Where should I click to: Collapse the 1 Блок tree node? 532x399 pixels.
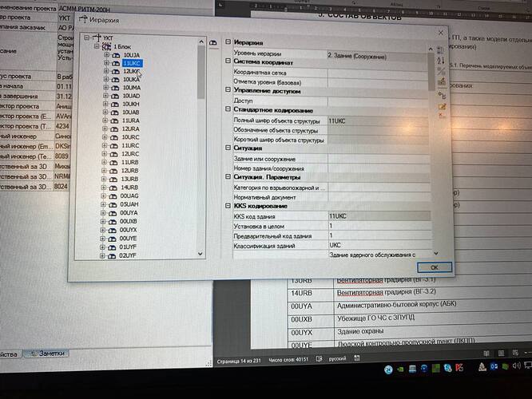(96, 47)
